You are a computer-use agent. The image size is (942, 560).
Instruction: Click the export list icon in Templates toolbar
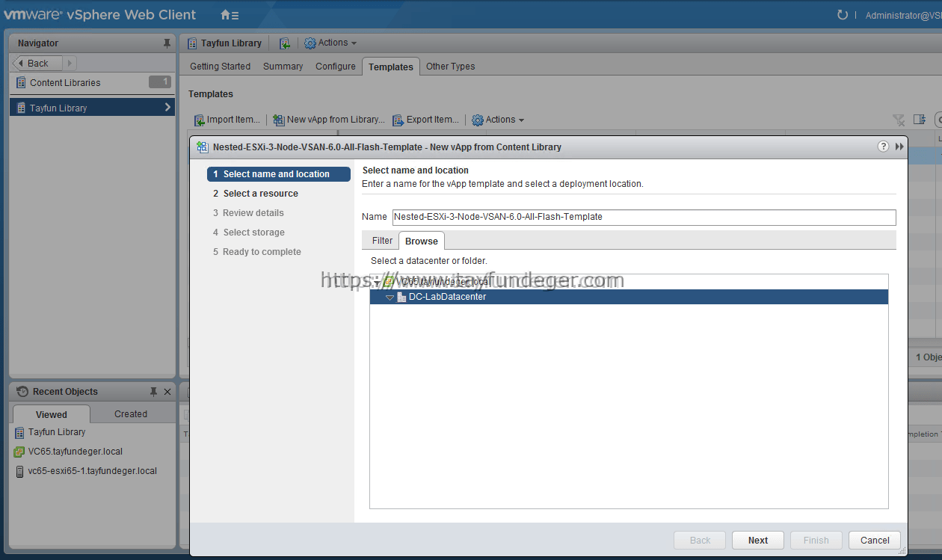tap(920, 120)
